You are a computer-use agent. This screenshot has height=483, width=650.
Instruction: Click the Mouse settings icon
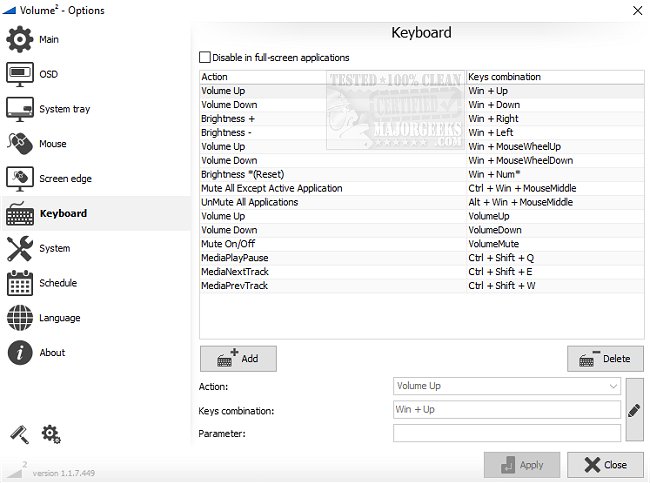click(20, 144)
